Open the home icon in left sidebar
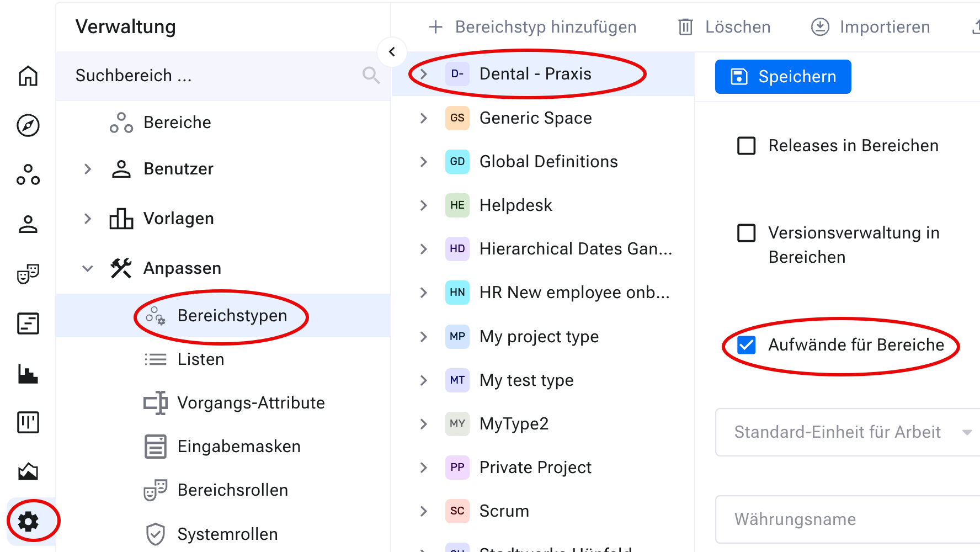Screen dimensions: 980x552 point(28,76)
